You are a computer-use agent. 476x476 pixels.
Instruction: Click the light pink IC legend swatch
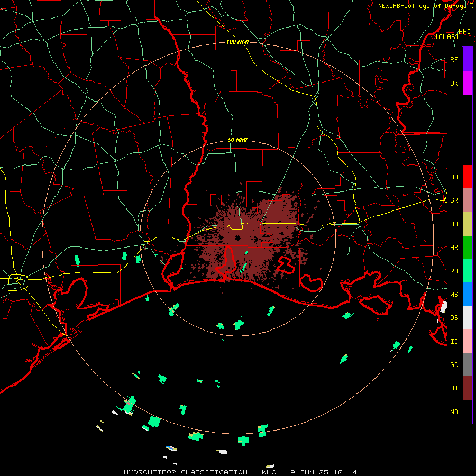[467, 341]
